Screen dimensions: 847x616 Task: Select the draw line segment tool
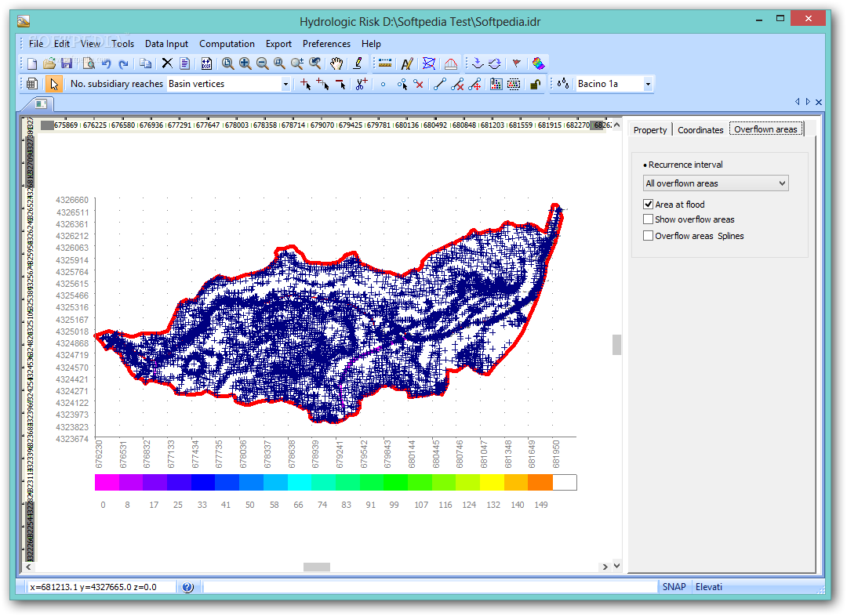(440, 84)
